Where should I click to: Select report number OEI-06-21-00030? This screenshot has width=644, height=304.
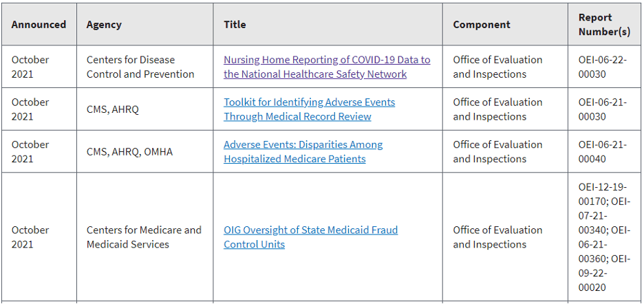(x=602, y=109)
